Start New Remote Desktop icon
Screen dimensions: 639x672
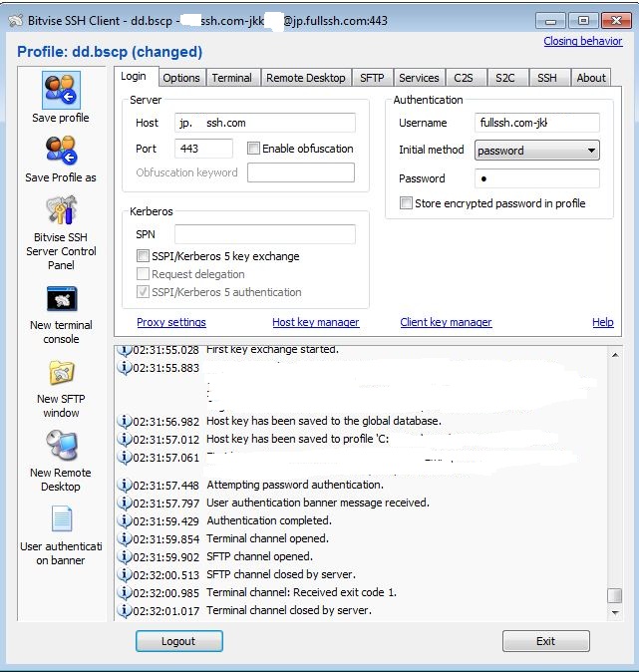click(x=62, y=446)
